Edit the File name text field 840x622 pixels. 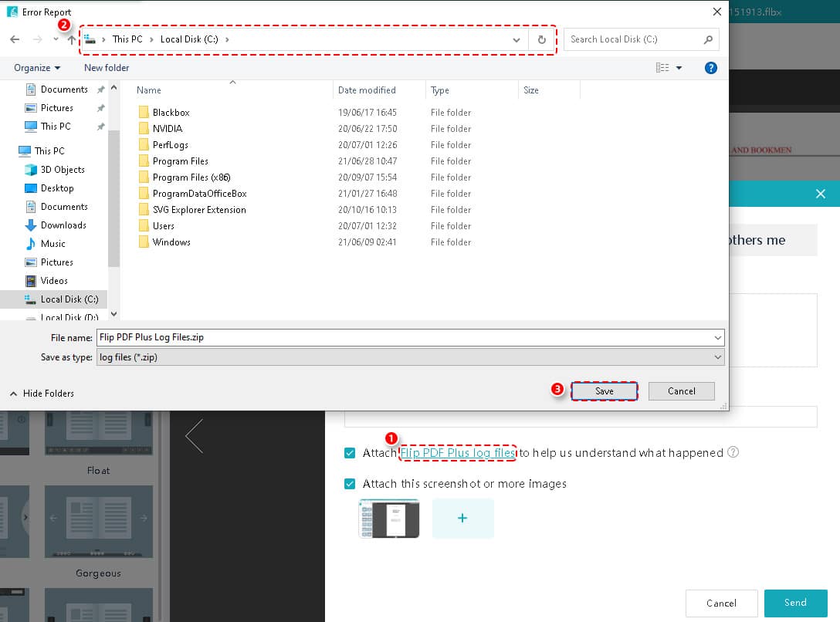pos(405,338)
